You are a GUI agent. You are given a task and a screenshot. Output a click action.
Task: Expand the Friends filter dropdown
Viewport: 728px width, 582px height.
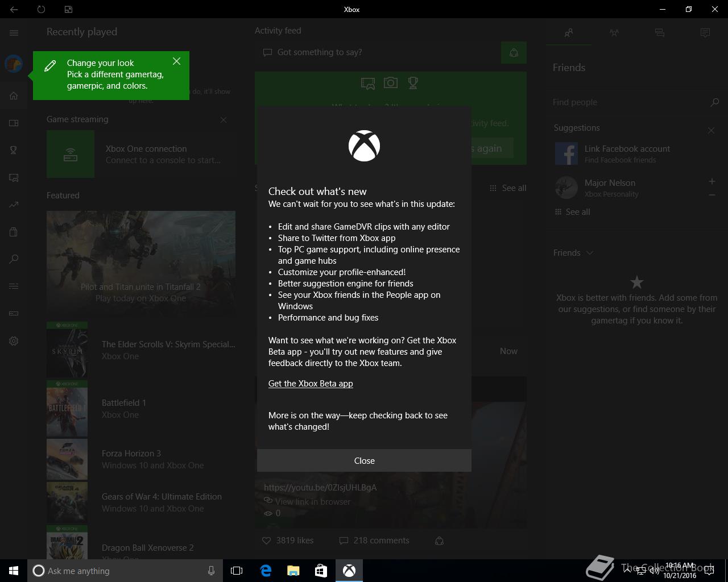573,253
